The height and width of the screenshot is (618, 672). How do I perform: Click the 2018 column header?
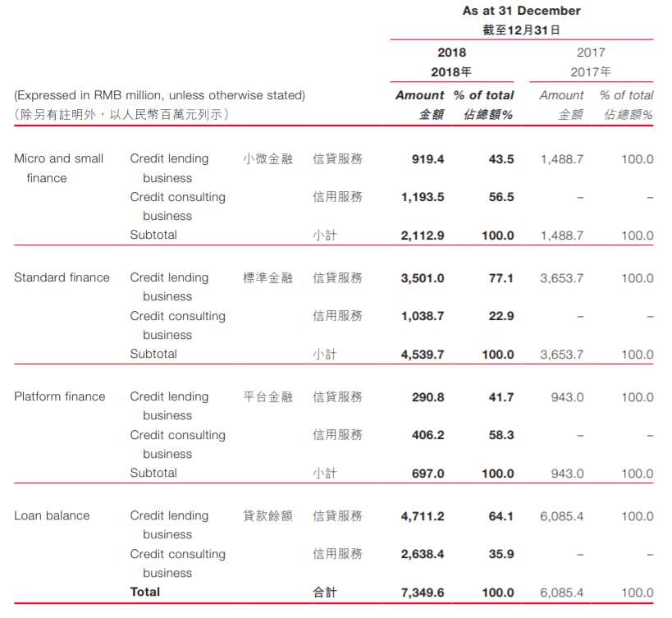[451, 53]
